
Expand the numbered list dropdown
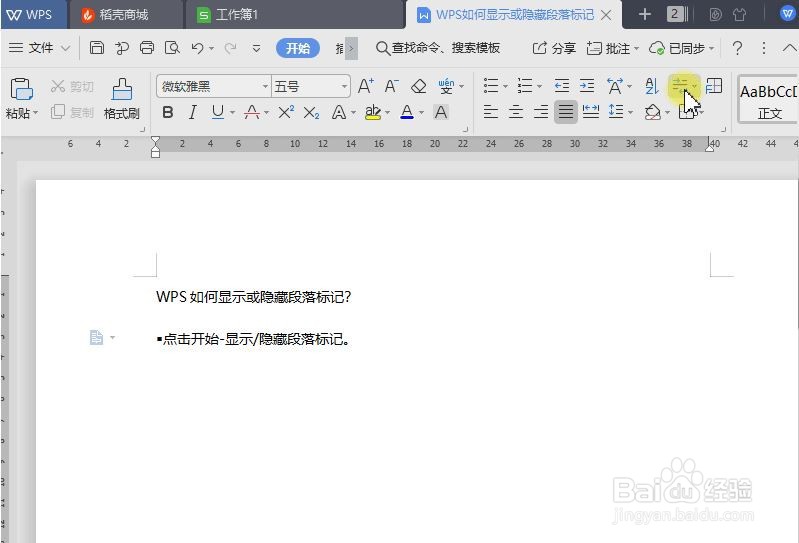pos(539,86)
